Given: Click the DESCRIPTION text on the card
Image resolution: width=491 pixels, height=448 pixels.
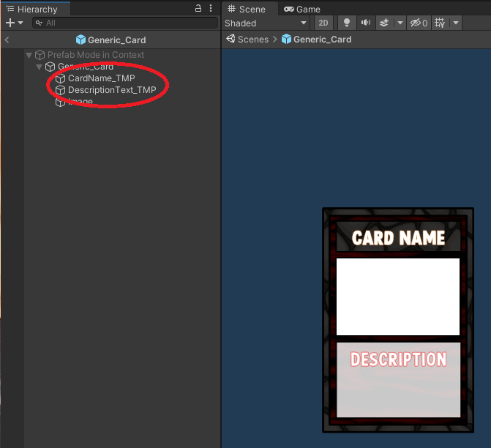Looking at the screenshot, I should coord(398,359).
